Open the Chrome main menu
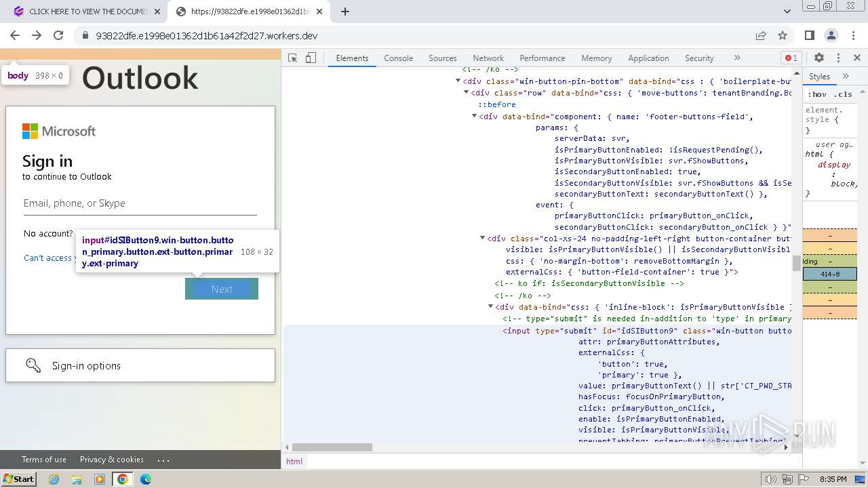 853,36
